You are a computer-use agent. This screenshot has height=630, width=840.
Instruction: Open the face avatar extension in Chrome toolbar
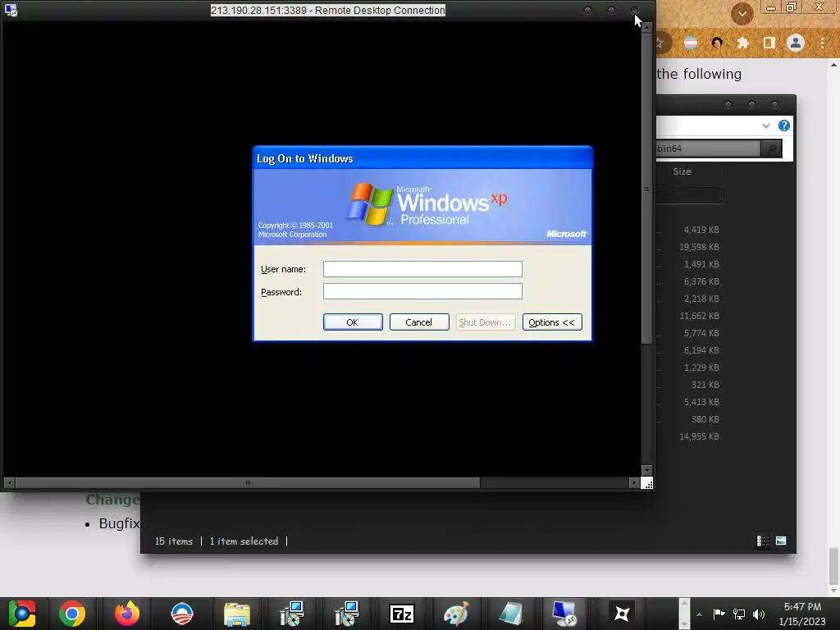click(717, 43)
